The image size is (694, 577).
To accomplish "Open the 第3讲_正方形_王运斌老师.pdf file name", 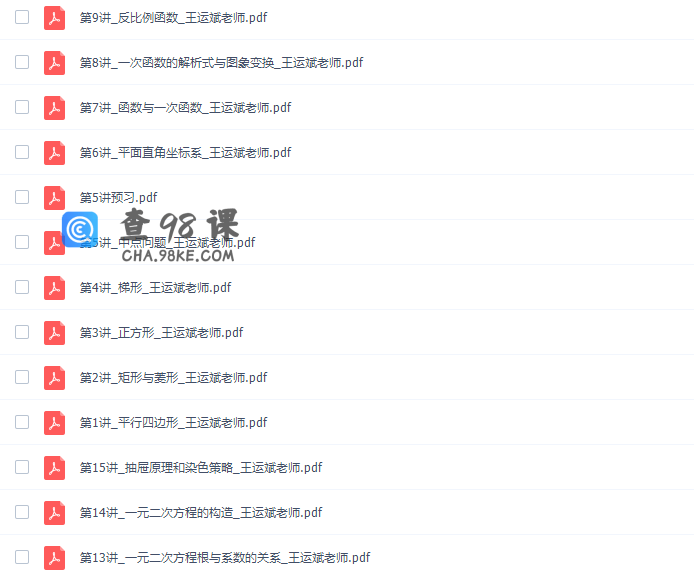I will pos(162,333).
